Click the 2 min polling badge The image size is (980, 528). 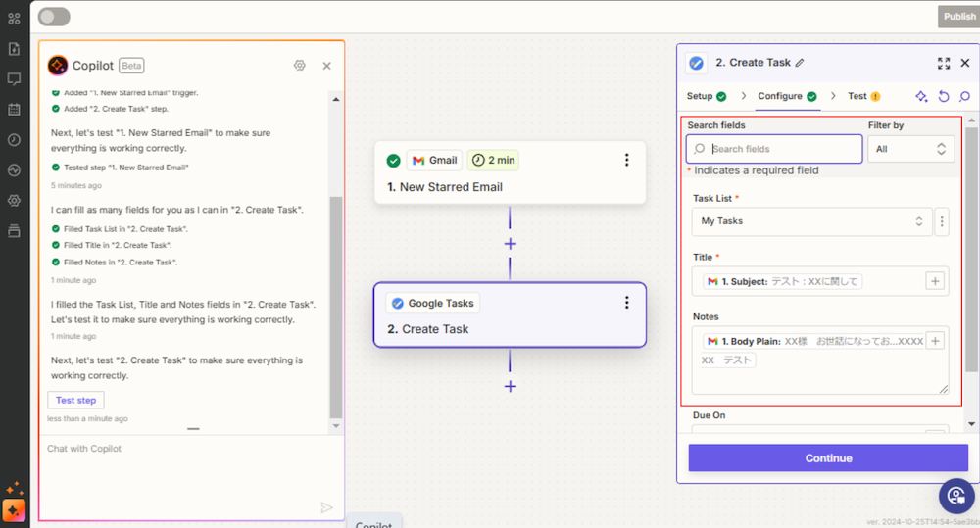(493, 161)
